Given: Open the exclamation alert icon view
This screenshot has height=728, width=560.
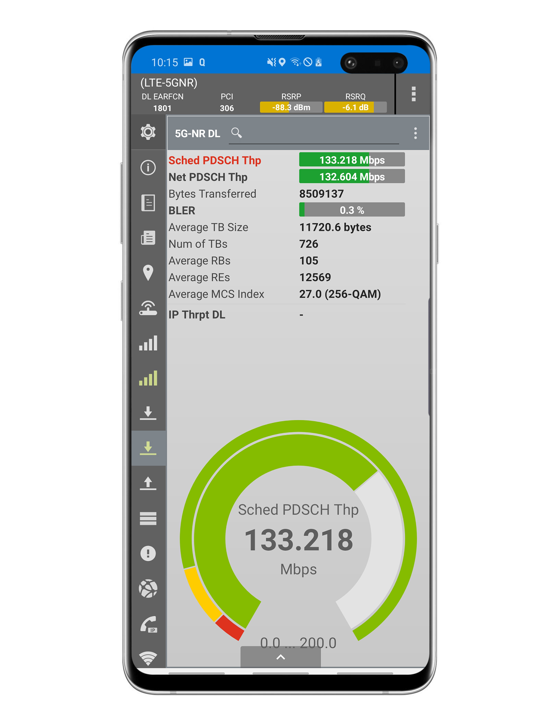Looking at the screenshot, I should [x=148, y=553].
